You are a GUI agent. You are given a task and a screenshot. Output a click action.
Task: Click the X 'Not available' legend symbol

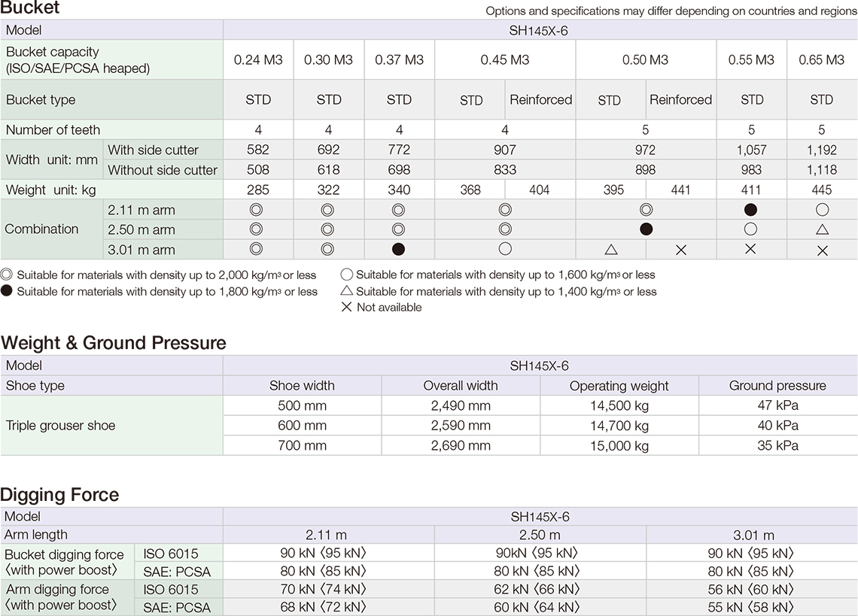346,307
